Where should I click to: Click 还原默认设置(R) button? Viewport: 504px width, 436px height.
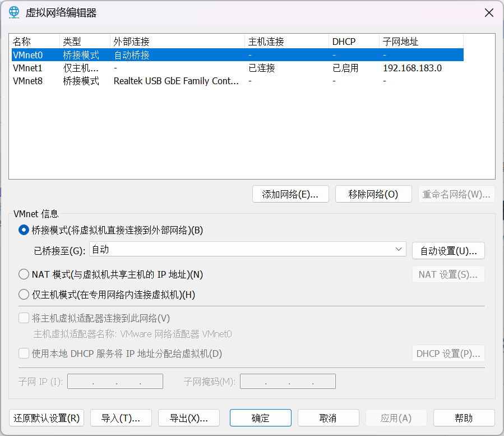click(47, 418)
